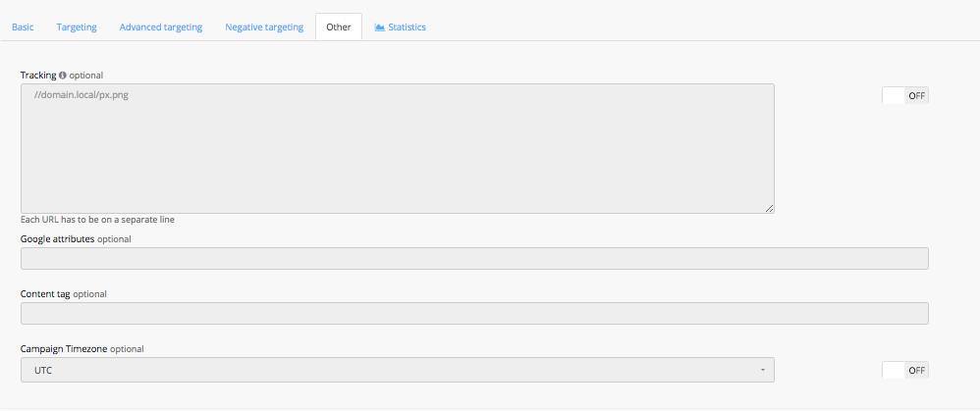Enable the Tracking toggle switch
This screenshot has width=980, height=411.
[x=904, y=95]
